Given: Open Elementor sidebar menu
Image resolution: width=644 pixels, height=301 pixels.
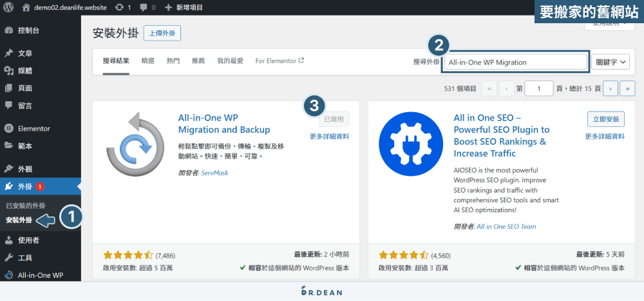Looking at the screenshot, I should coord(40,128).
